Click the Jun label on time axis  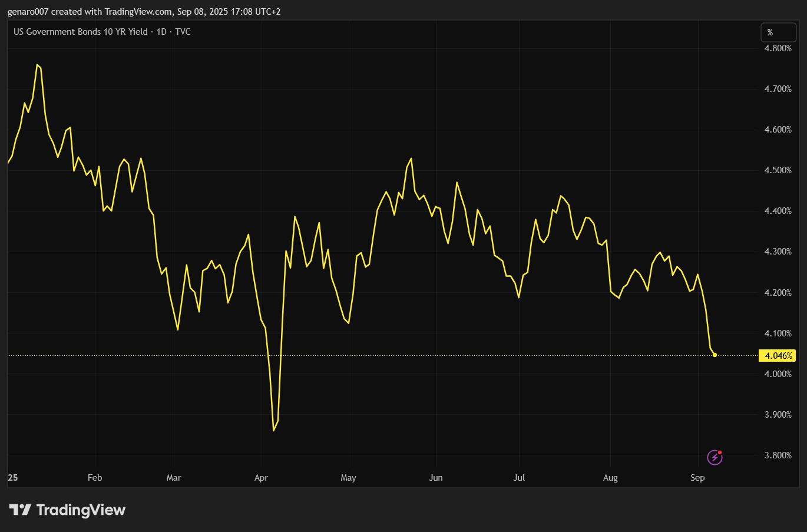(436, 478)
